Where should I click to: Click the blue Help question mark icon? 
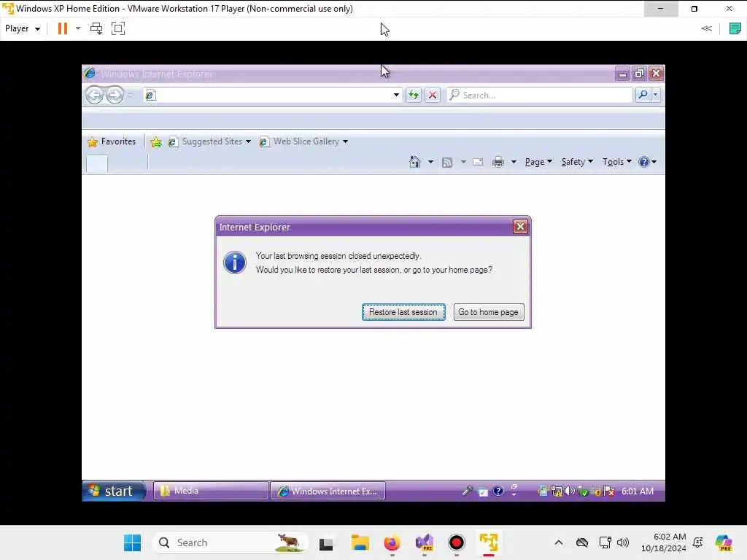[x=643, y=162]
